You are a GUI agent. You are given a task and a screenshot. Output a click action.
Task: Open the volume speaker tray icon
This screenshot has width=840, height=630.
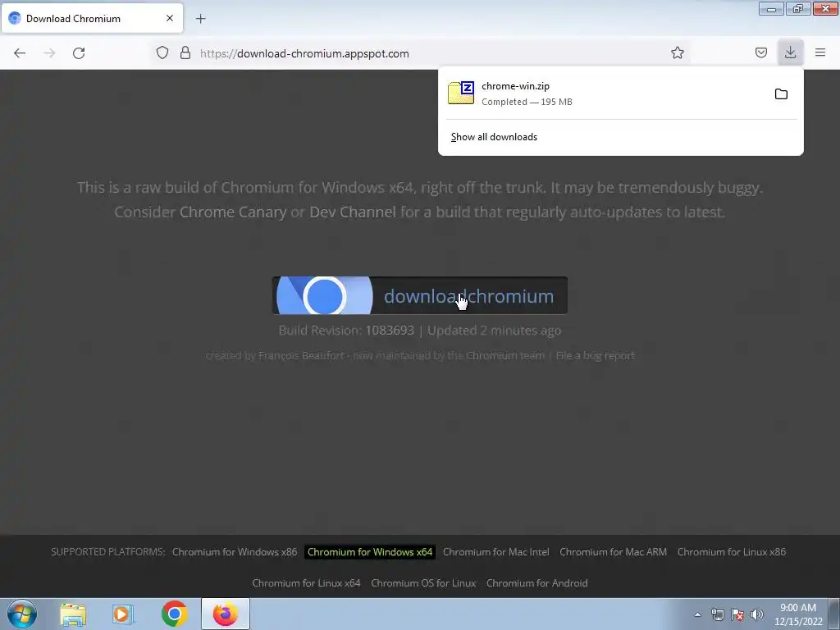click(x=756, y=614)
